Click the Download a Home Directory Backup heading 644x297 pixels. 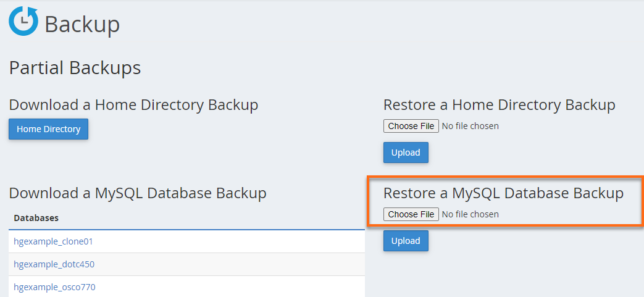coord(133,105)
